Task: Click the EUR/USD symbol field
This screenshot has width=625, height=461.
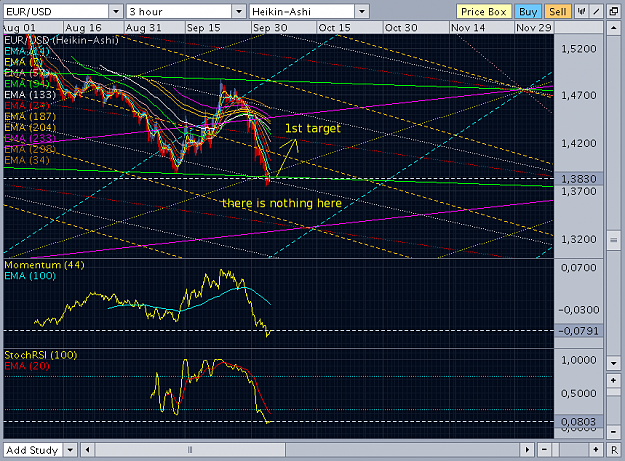Action: pyautogui.click(x=56, y=12)
